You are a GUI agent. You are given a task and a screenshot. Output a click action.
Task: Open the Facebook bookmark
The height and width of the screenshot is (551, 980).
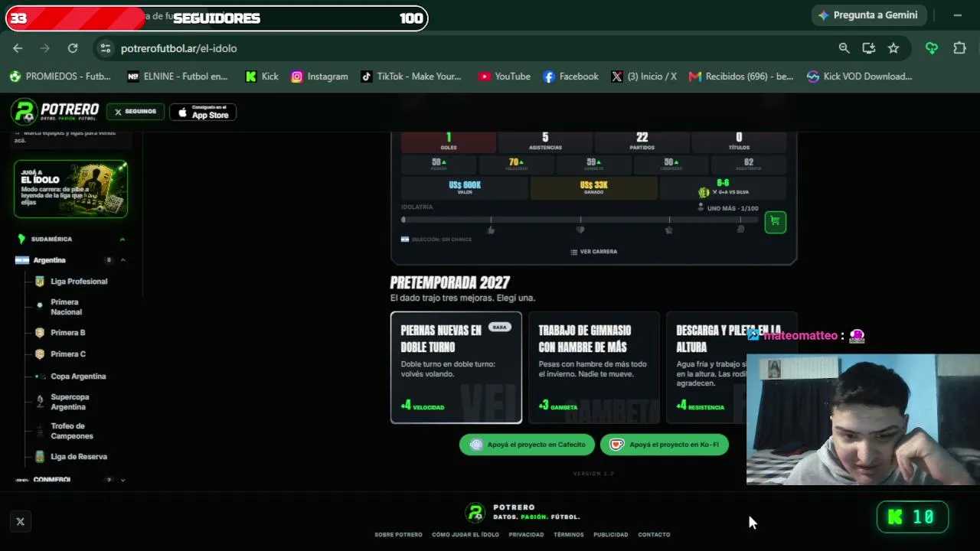pos(570,77)
